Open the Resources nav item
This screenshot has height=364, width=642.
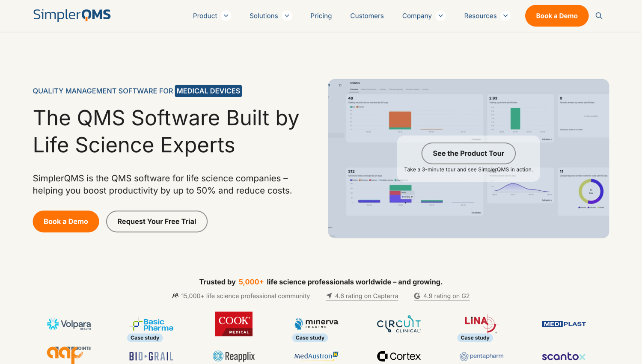[480, 16]
